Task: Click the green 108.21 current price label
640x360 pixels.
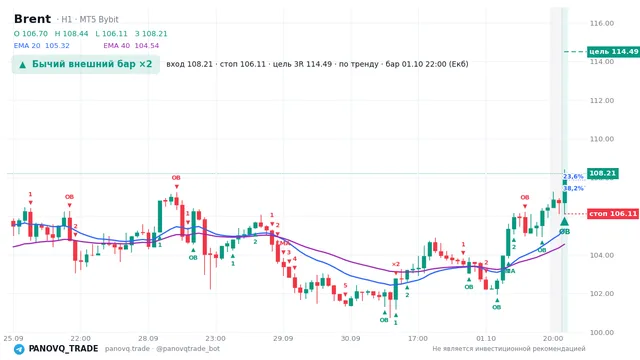Action: coord(602,173)
